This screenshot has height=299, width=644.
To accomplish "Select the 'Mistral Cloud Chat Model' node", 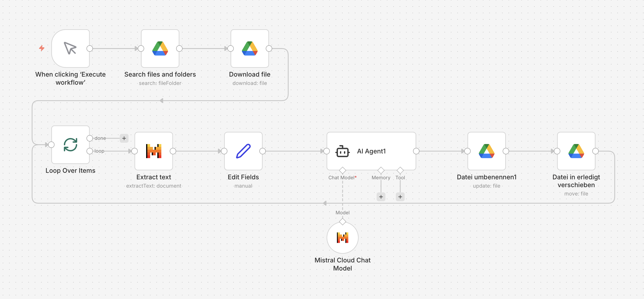I will tap(342, 237).
